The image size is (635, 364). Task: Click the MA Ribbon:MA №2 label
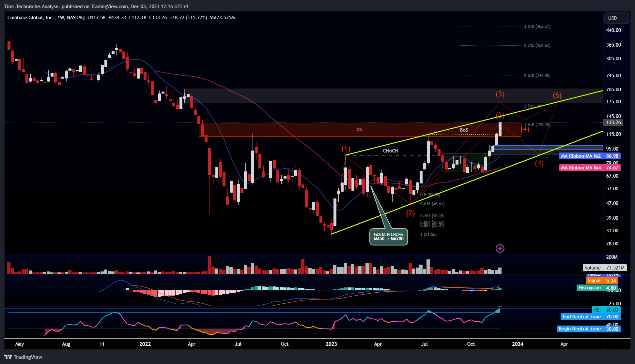(x=581, y=156)
